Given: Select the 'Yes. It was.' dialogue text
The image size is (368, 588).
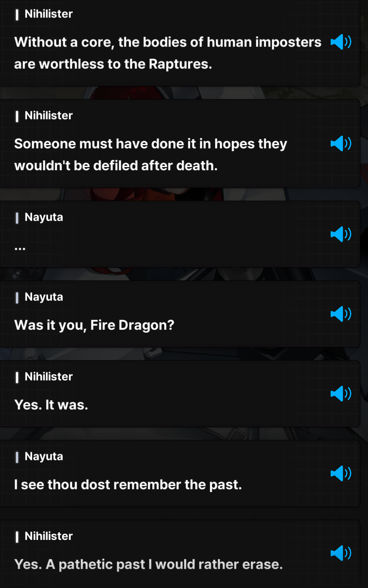Looking at the screenshot, I should pyautogui.click(x=51, y=405).
